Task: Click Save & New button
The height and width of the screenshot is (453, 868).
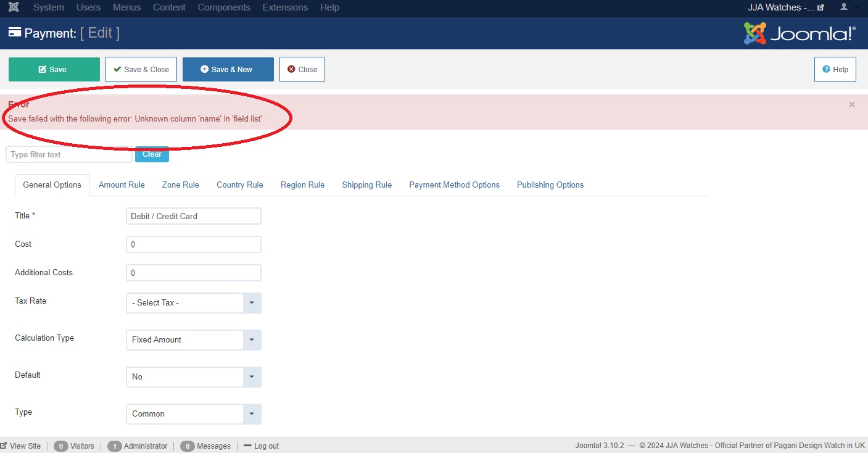Action: [x=228, y=70]
